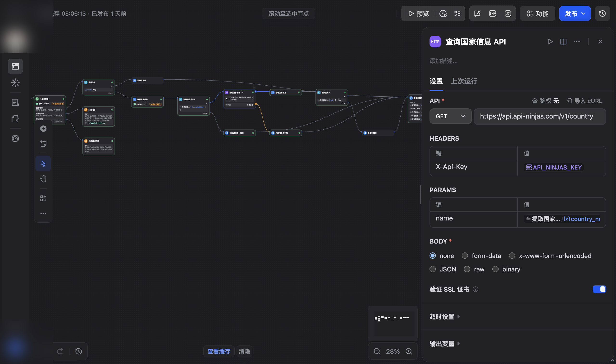Select the 问候引导 node
The image size is (616, 364).
[x=98, y=117]
